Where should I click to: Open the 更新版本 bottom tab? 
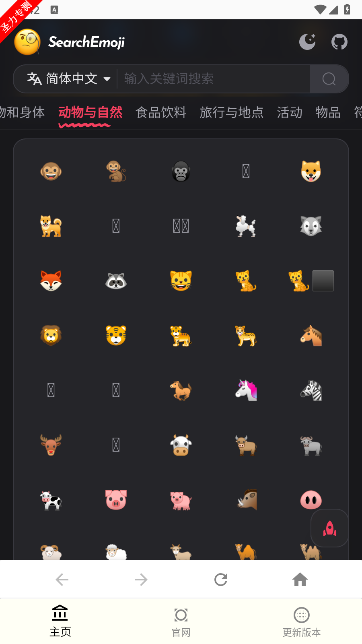pos(302,622)
